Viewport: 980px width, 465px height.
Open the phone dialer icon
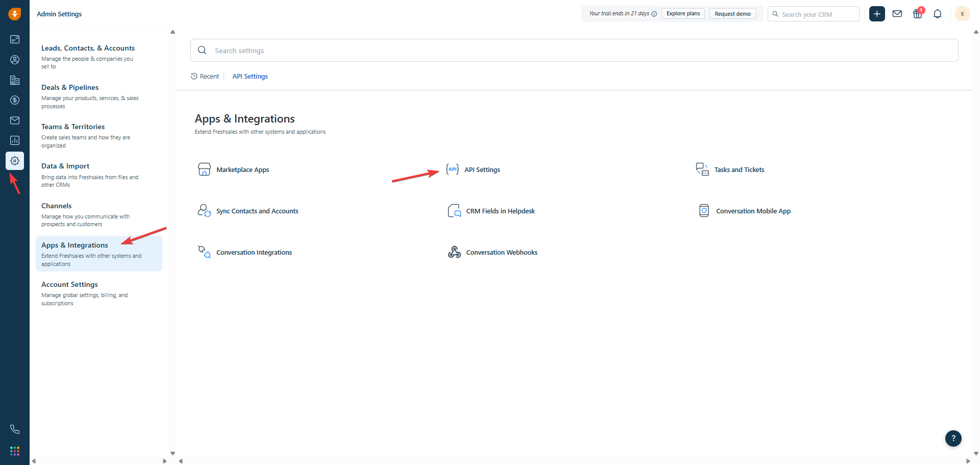(15, 429)
